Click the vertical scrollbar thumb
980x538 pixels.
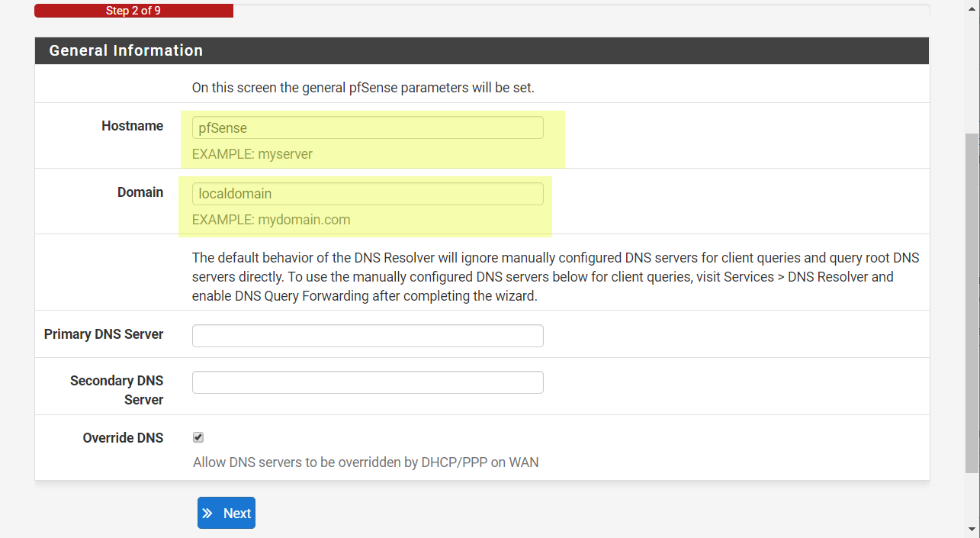972,303
